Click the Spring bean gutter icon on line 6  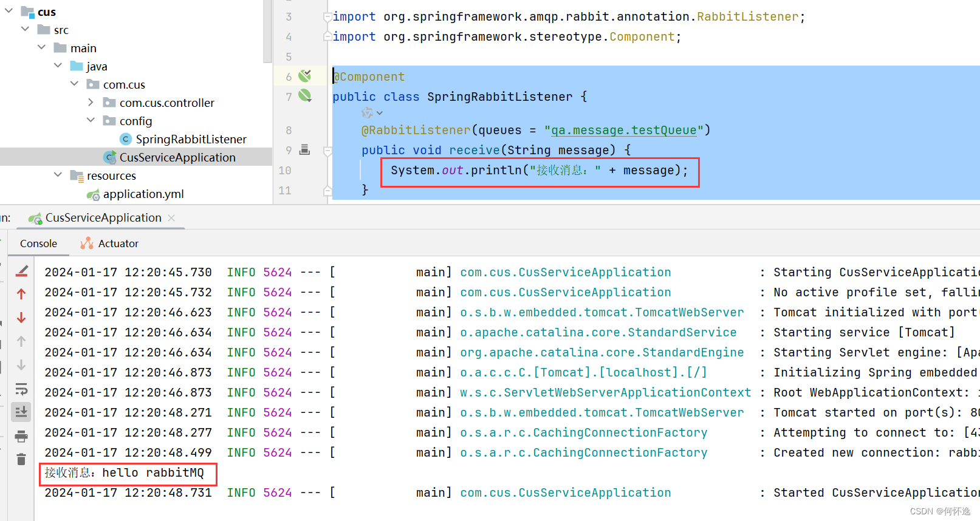point(305,75)
